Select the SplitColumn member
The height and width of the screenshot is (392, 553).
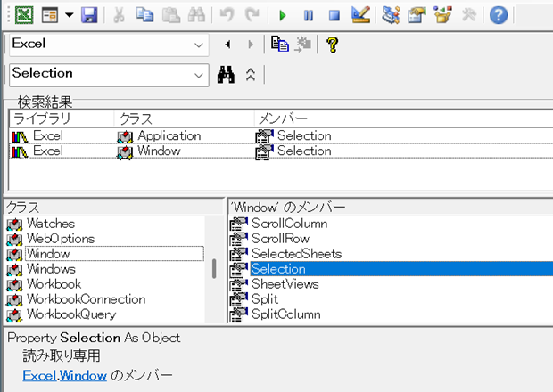pyautogui.click(x=286, y=314)
